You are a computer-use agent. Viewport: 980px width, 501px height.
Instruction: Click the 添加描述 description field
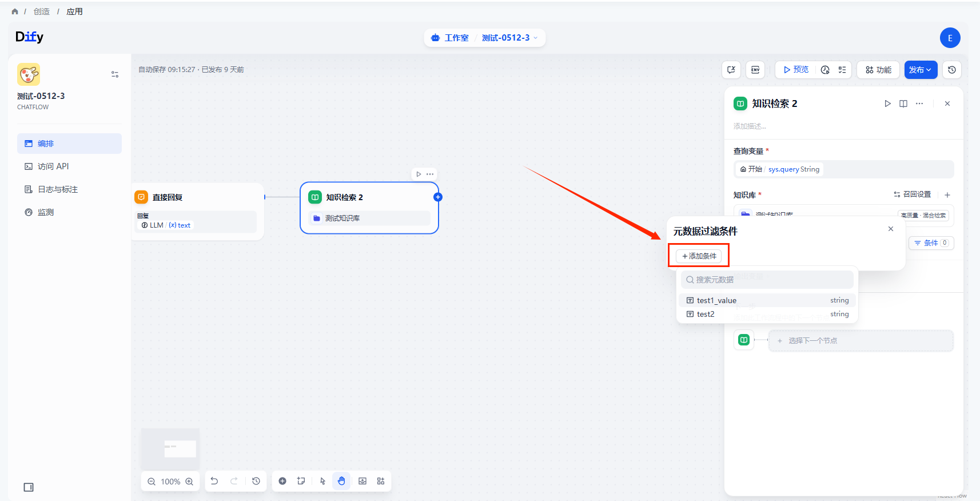[750, 126]
